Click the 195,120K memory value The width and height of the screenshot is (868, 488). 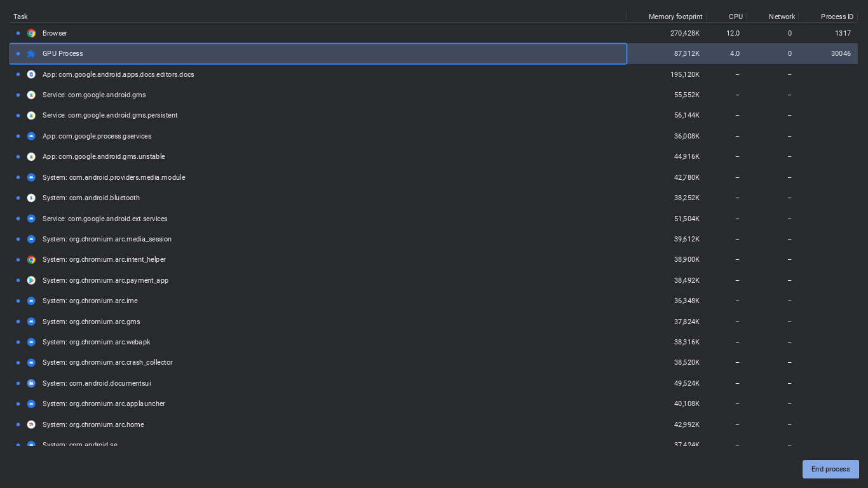click(685, 74)
